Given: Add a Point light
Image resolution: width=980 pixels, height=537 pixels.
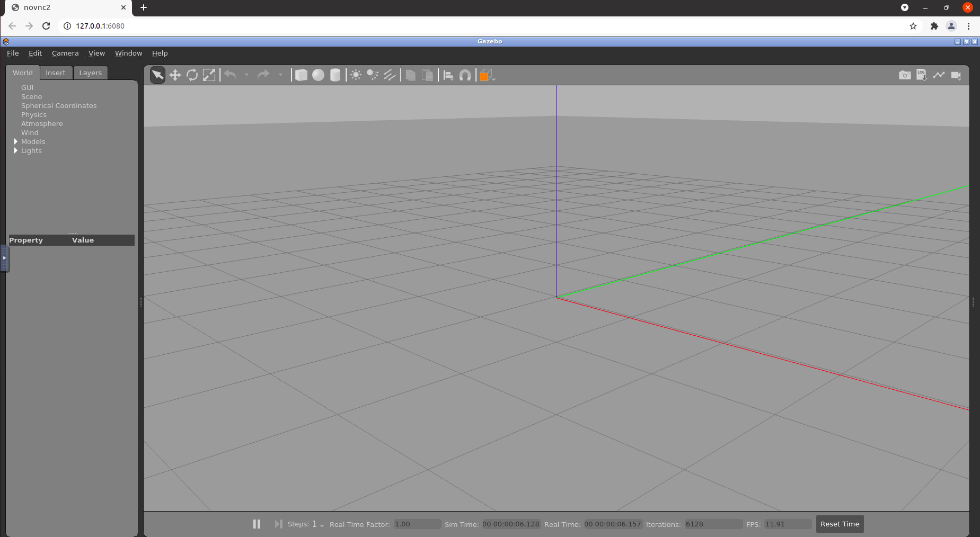Looking at the screenshot, I should click(x=356, y=75).
